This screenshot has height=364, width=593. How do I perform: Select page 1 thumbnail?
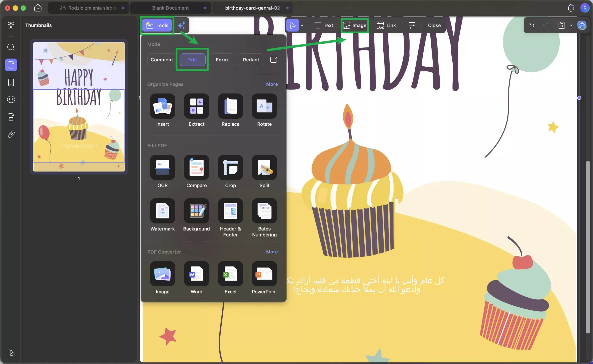tap(79, 107)
